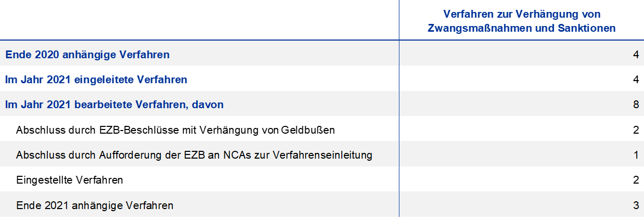Select the row Im Jahr 2021 eingeleitete Verfahren

point(322,79)
